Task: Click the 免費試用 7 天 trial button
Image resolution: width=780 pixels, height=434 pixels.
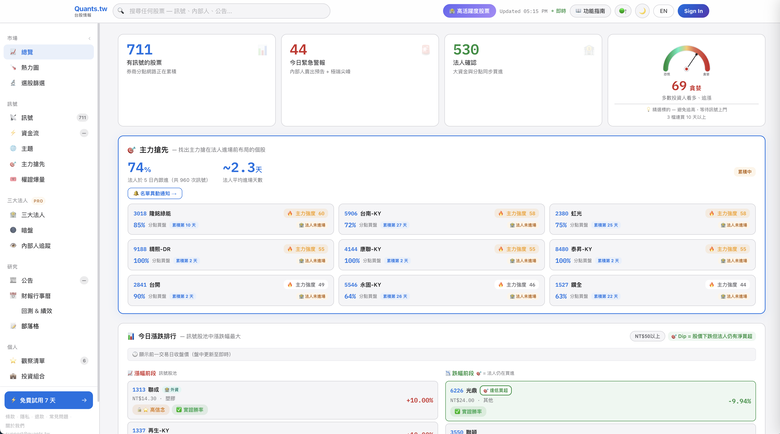Action: (48, 400)
